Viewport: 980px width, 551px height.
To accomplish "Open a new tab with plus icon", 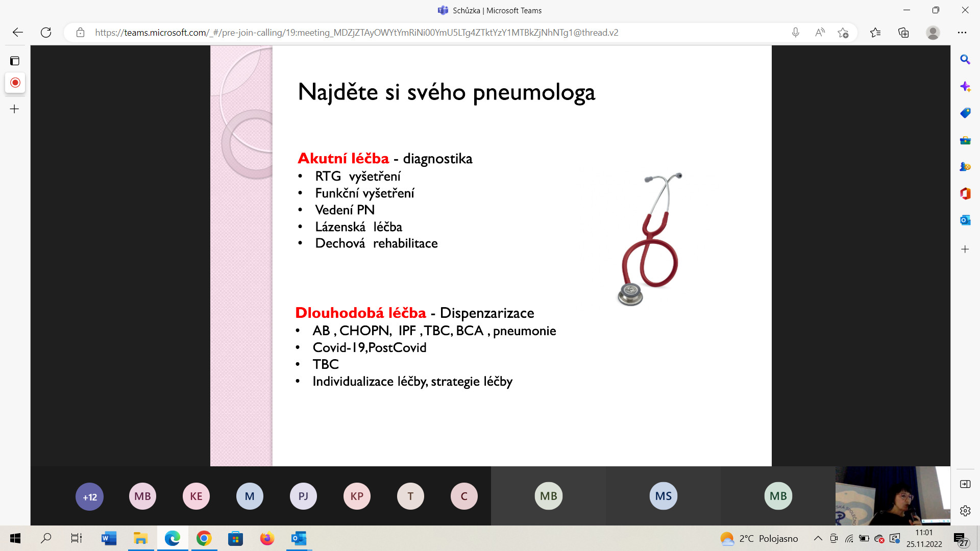I will click(15, 109).
